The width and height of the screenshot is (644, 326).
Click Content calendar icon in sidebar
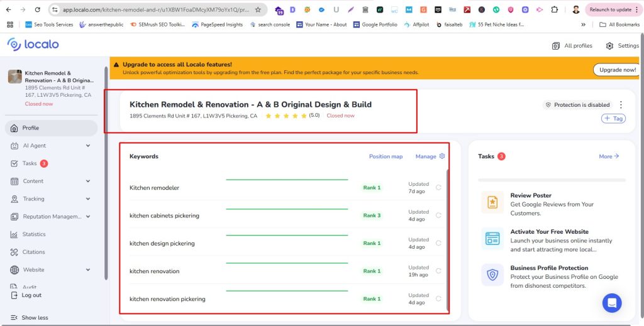click(14, 182)
